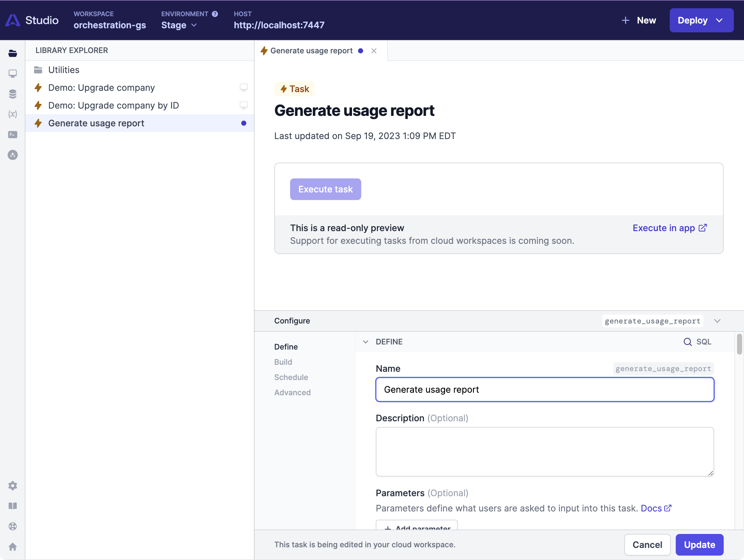
Task: Open the documentation book icon
Action: coord(13,506)
